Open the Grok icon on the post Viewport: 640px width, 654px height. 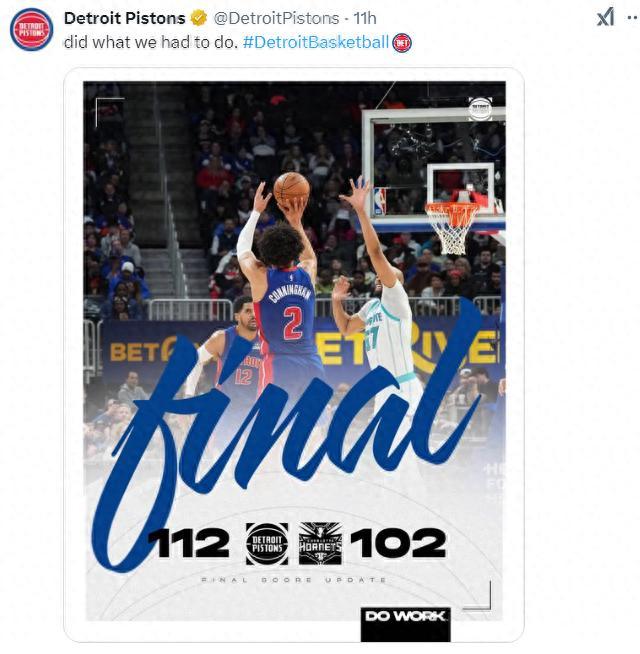tap(605, 17)
